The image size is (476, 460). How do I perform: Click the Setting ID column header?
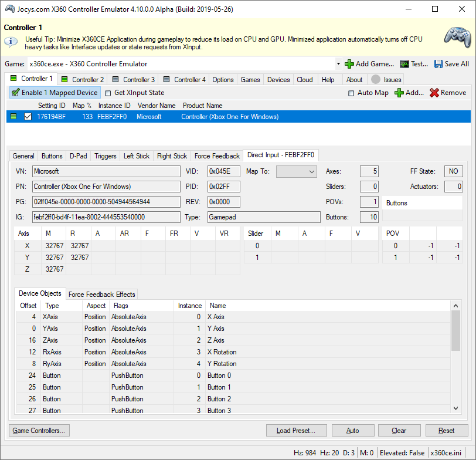tap(52, 106)
